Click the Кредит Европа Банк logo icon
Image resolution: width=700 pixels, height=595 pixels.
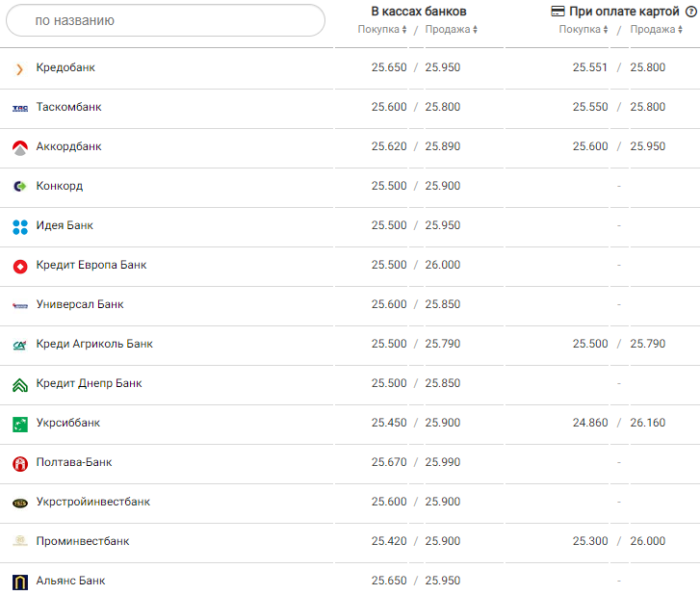pyautogui.click(x=20, y=266)
